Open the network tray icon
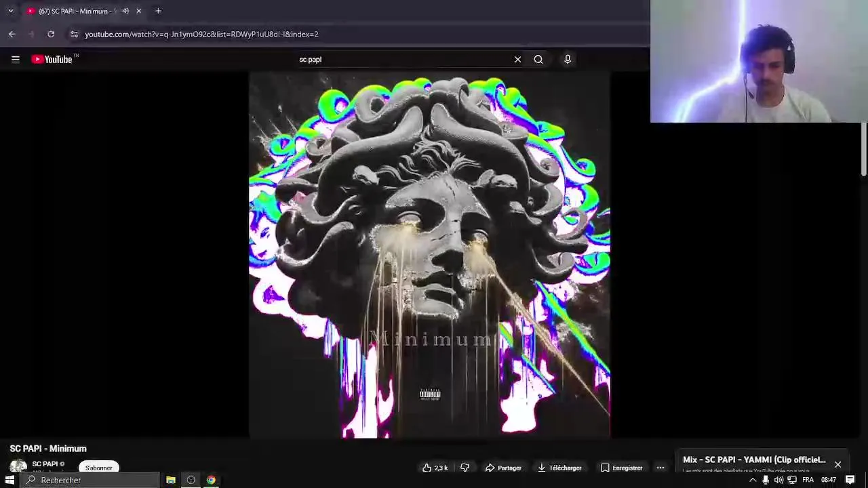The image size is (868, 488). (791, 480)
